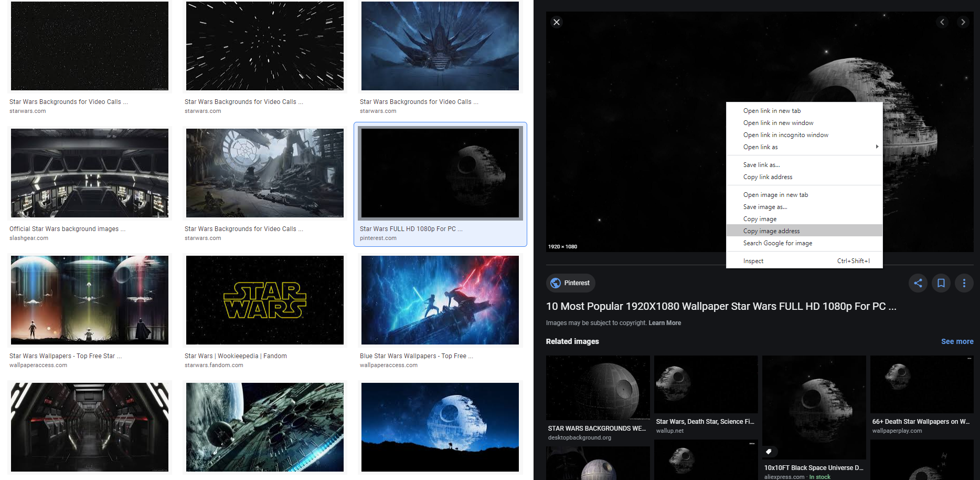Click the starwars.fandom.com source text

(214, 366)
